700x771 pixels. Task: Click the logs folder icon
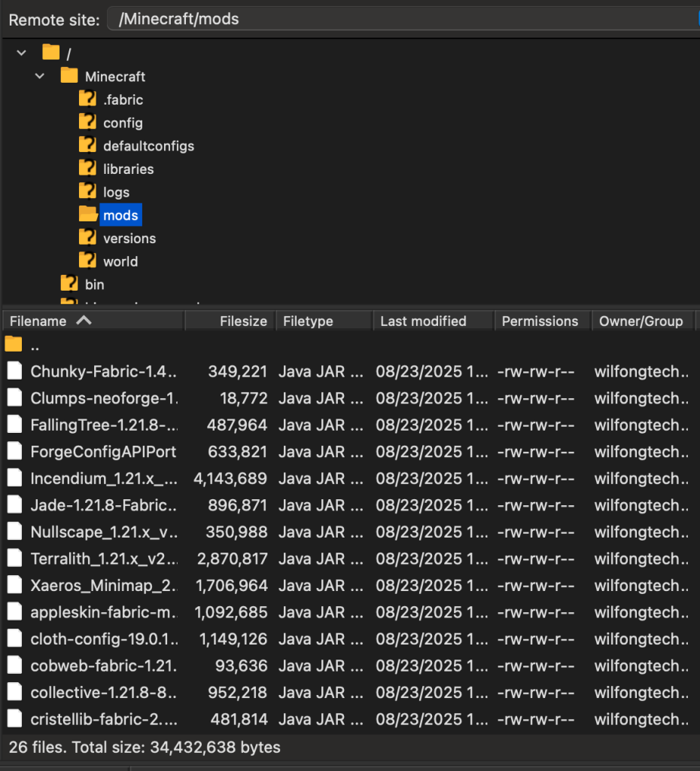click(x=87, y=190)
